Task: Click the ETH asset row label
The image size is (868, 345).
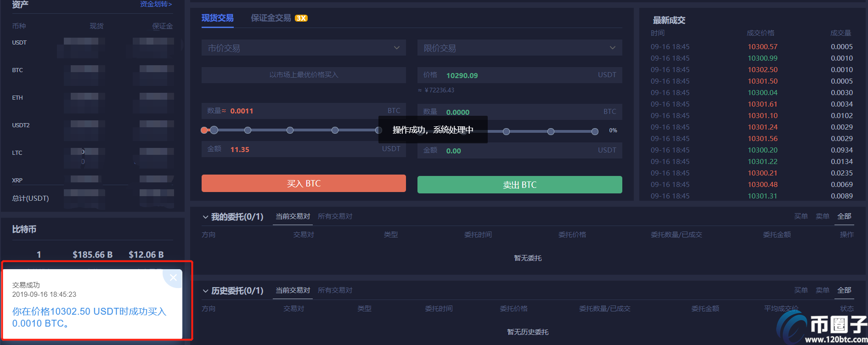Action: (17, 98)
